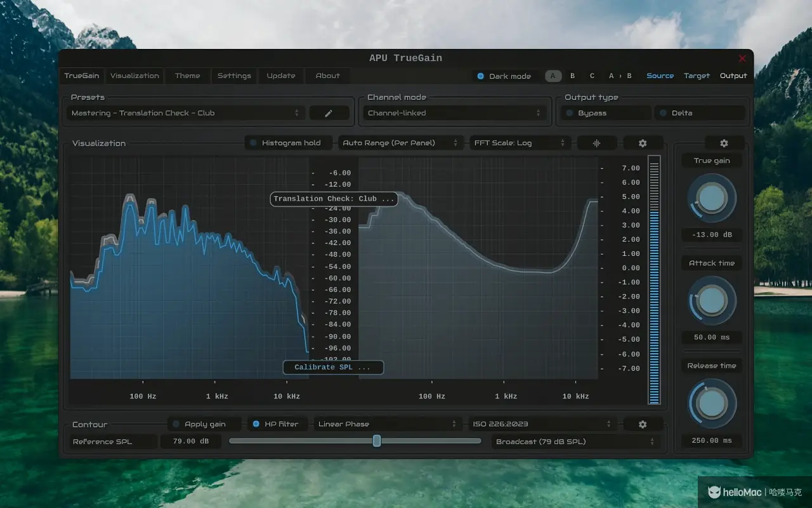The height and width of the screenshot is (508, 812).
Task: Open Channel mode dropdown
Action: 455,113
